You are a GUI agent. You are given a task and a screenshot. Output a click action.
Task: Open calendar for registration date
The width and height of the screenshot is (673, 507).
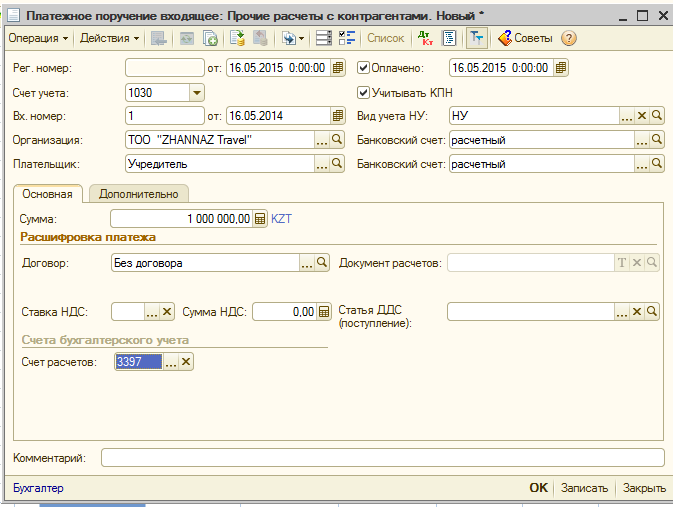pos(338,68)
